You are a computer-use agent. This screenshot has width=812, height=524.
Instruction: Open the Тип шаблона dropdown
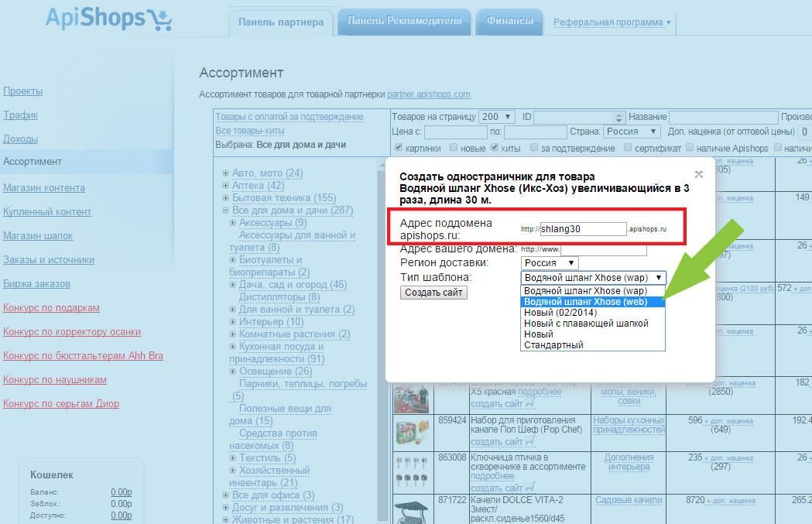(593, 278)
